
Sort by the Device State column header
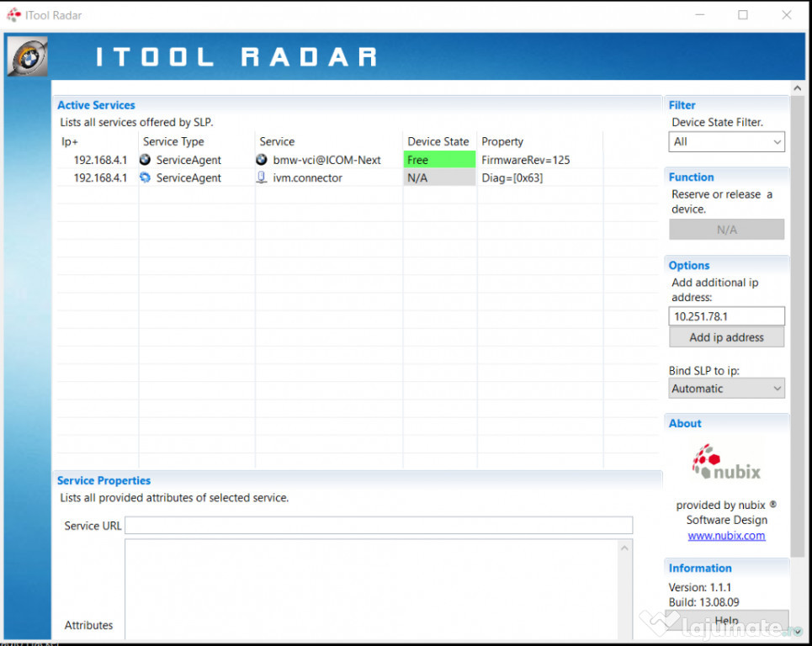point(440,141)
